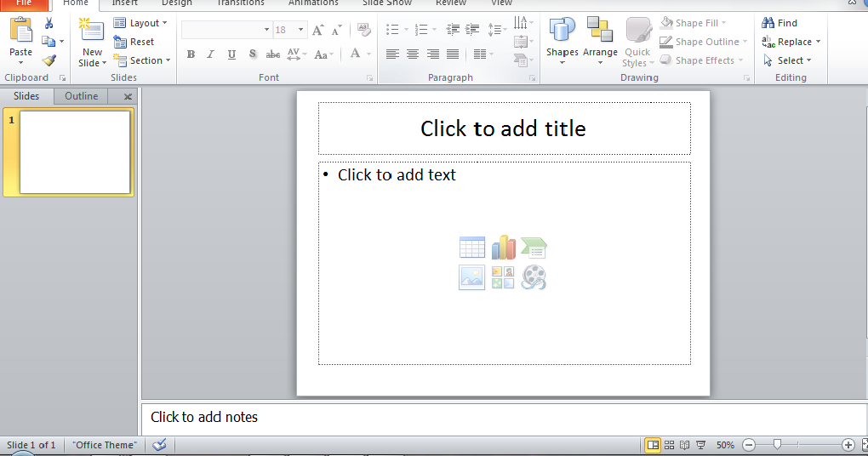Screen dimensions: 868x456
Task: Select the Slides pane tab
Action: click(26, 96)
